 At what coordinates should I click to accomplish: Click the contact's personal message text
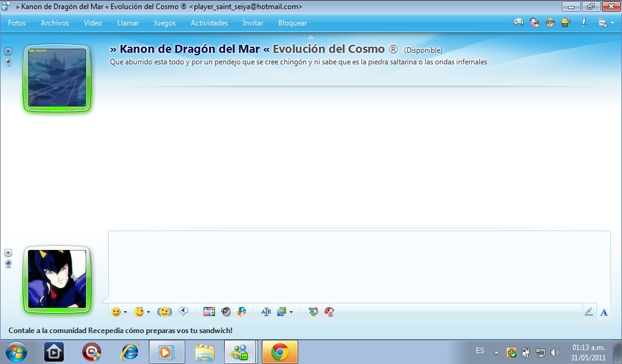[298, 62]
